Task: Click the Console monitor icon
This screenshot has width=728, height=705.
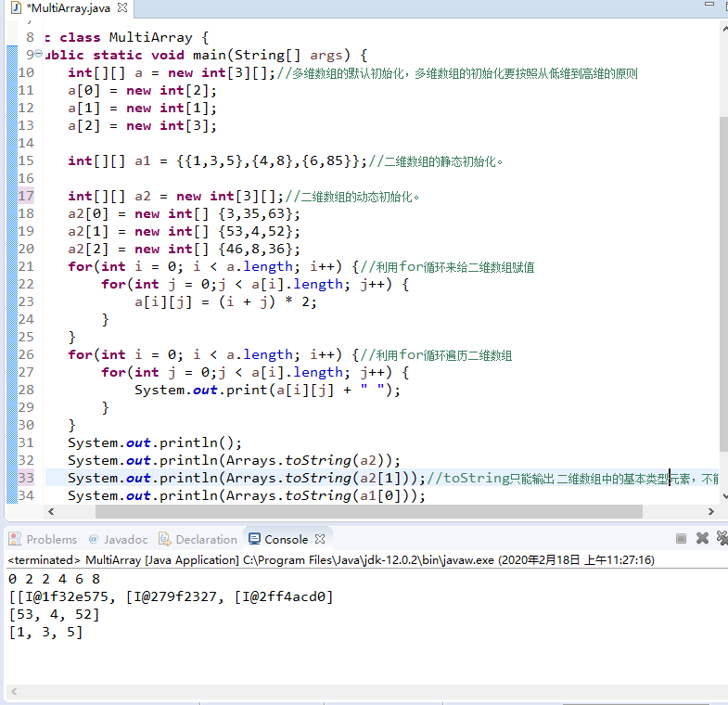Action: [254, 539]
